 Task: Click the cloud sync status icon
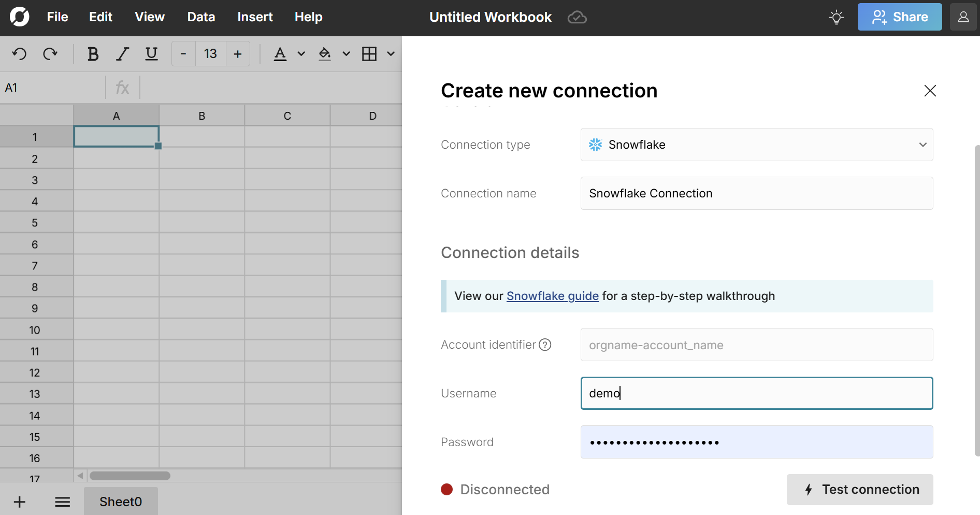tap(577, 18)
